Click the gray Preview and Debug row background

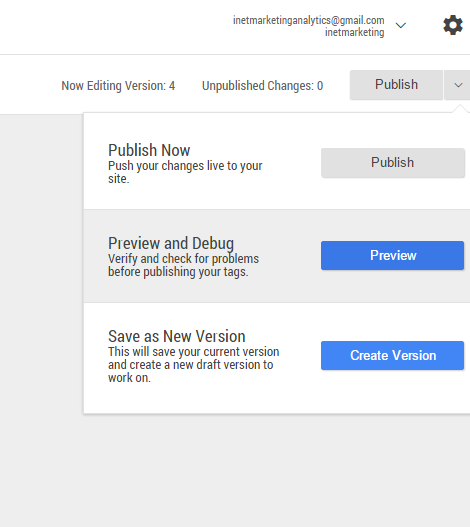(277, 256)
